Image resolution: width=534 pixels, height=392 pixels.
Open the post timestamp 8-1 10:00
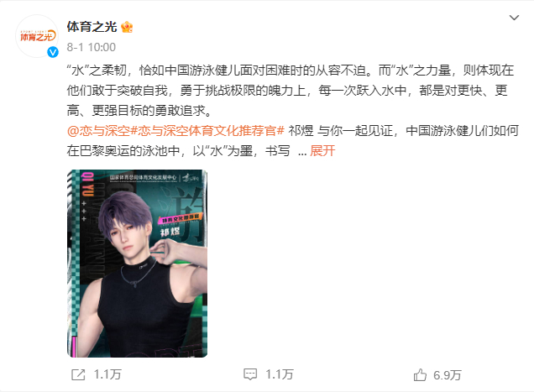point(92,47)
